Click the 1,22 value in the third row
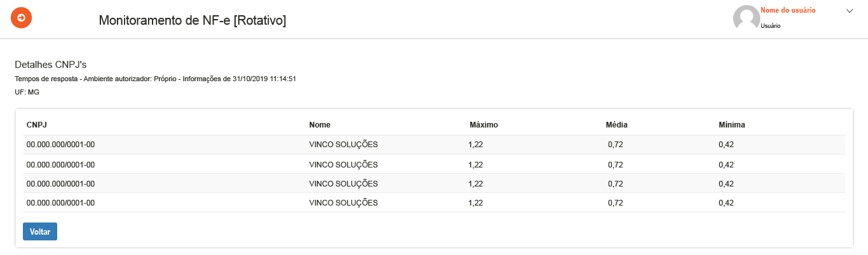 click(475, 184)
